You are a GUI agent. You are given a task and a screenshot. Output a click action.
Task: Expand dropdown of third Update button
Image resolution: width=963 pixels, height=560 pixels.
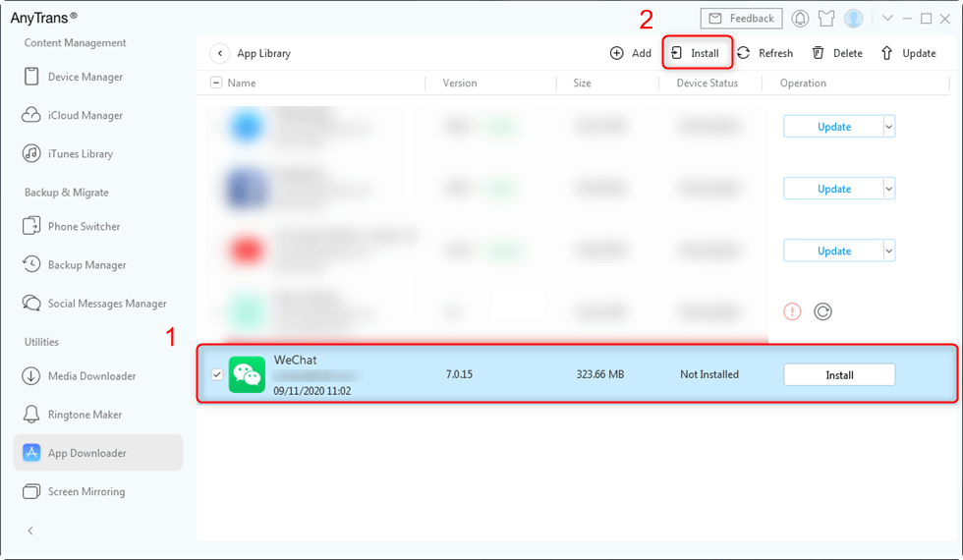888,251
